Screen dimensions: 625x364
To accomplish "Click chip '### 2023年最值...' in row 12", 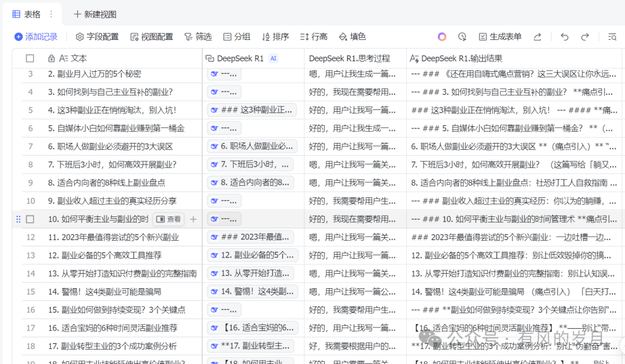I will click(251, 237).
